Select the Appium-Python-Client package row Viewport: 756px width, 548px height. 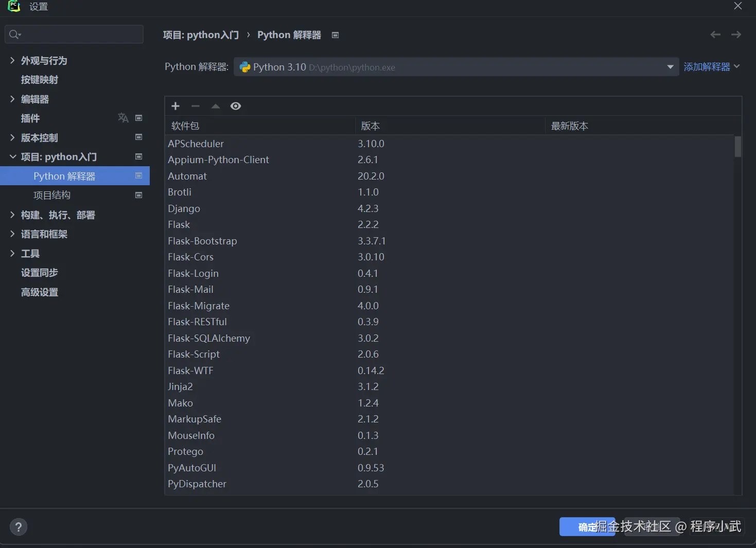pos(449,160)
